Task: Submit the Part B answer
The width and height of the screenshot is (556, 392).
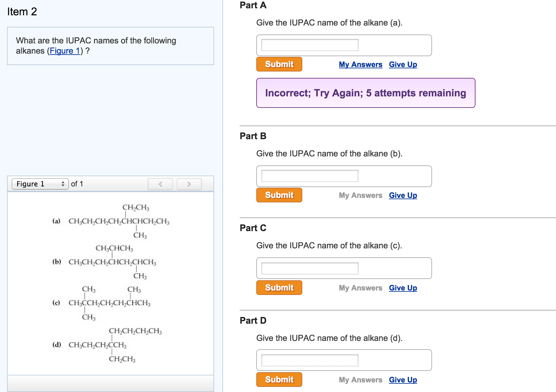Action: [x=279, y=195]
